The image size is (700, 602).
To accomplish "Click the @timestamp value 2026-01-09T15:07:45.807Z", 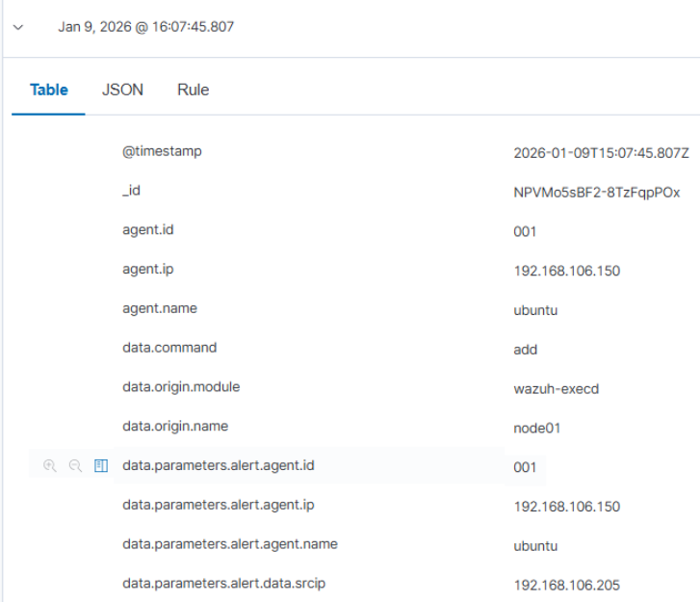I will pos(601,152).
